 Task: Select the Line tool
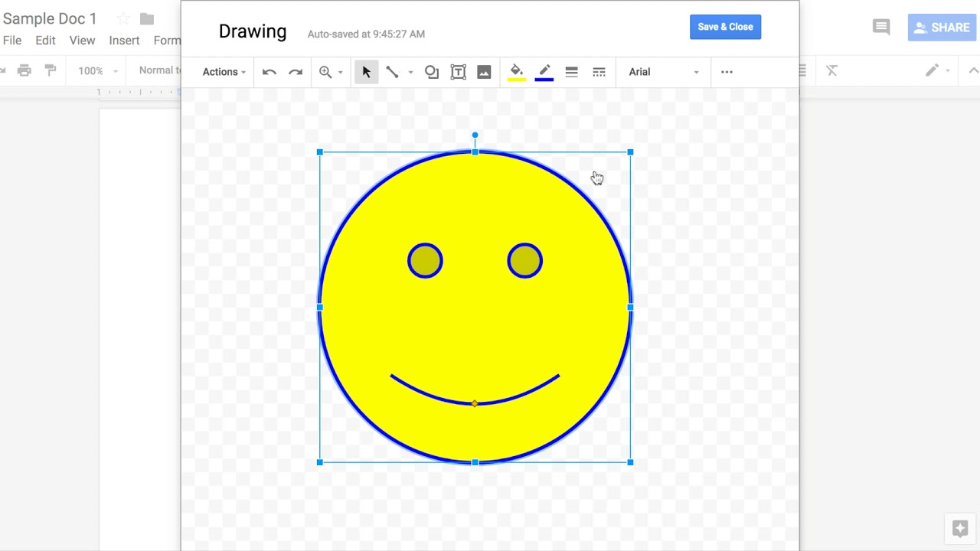pos(392,71)
